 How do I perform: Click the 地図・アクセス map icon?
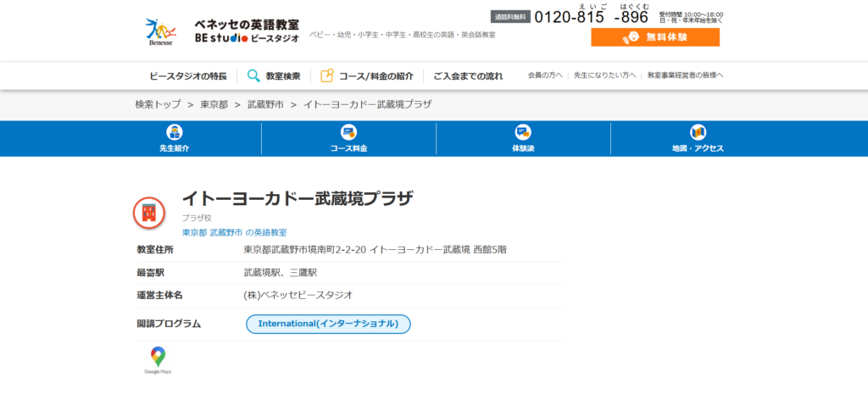click(x=698, y=132)
